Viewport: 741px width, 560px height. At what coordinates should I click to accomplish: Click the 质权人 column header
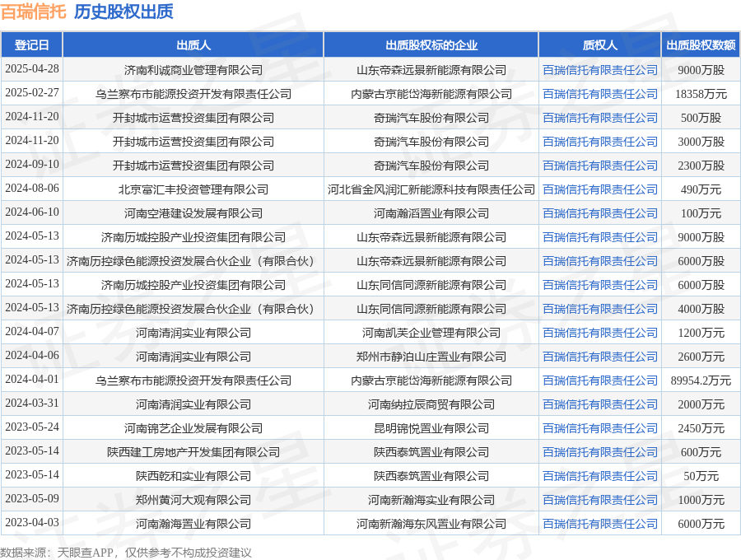599,45
